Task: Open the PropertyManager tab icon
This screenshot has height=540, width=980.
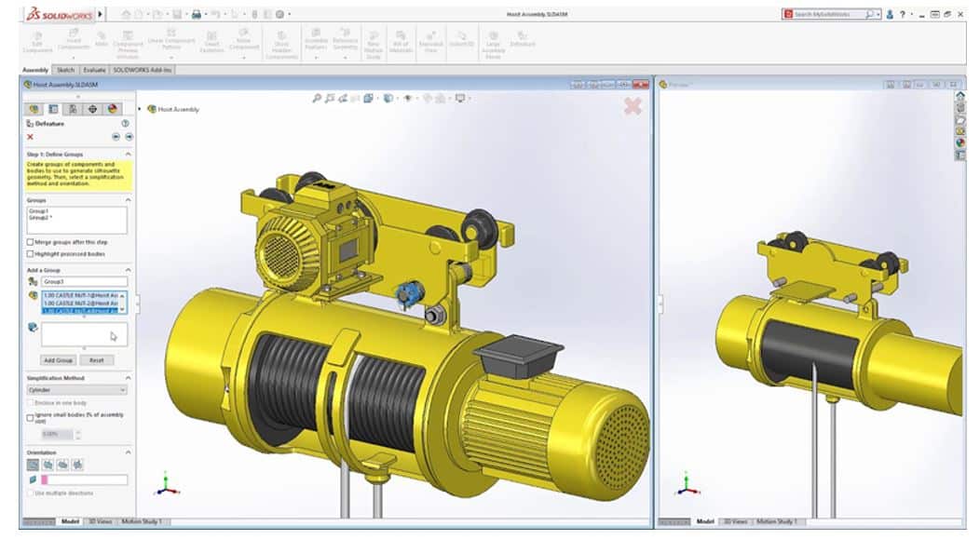Action: pyautogui.click(x=53, y=109)
